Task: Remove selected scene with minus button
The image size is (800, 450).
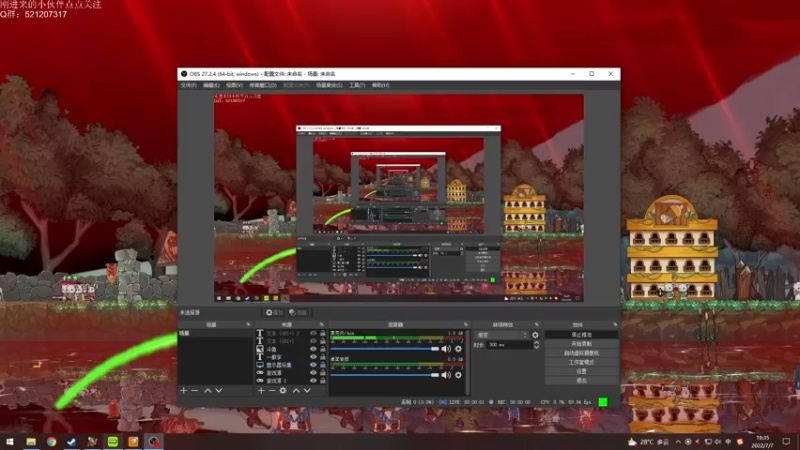Action: point(194,390)
